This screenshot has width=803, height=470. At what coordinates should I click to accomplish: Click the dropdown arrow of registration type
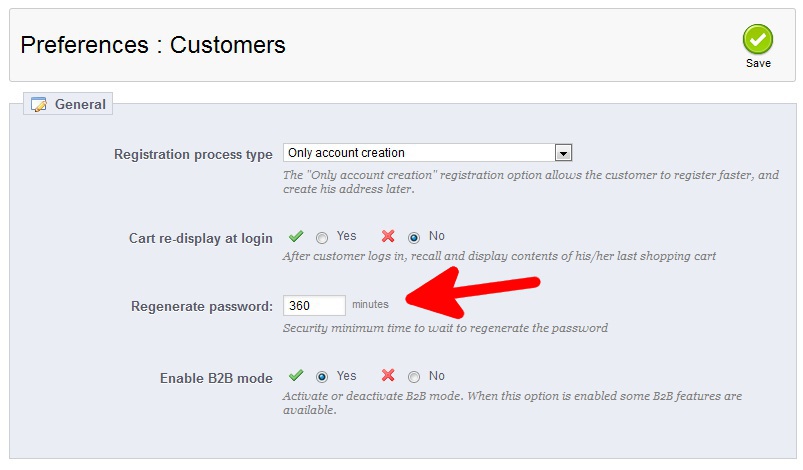click(x=563, y=153)
